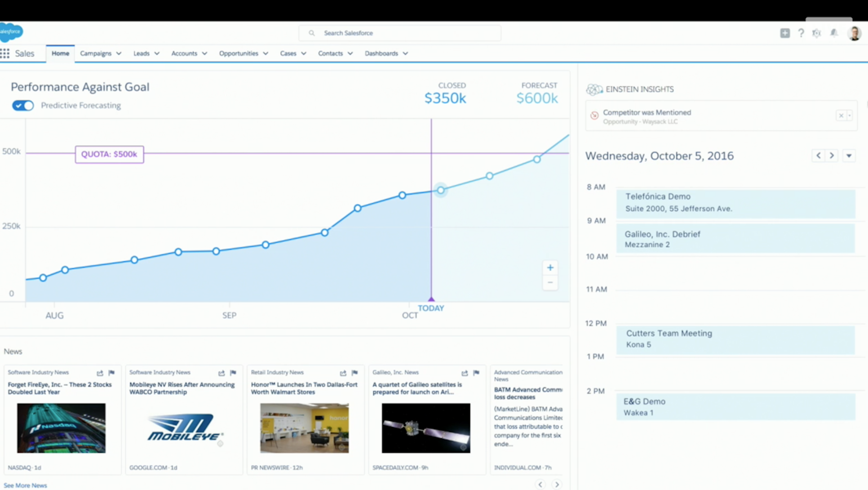The image size is (868, 490).
Task: Toggle Predictive Forecasting switch off
Action: [23, 105]
